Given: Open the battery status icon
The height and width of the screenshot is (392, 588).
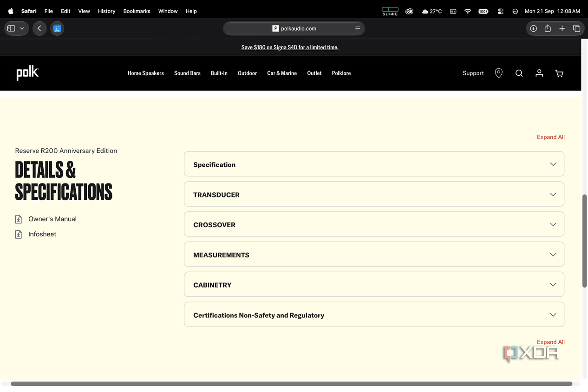Looking at the screenshot, I should pos(483,11).
